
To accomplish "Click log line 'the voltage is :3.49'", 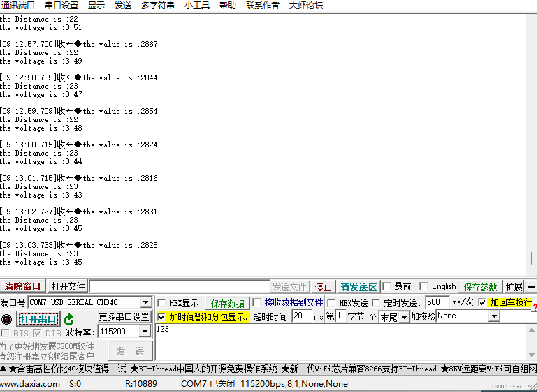I will click(x=41, y=61).
